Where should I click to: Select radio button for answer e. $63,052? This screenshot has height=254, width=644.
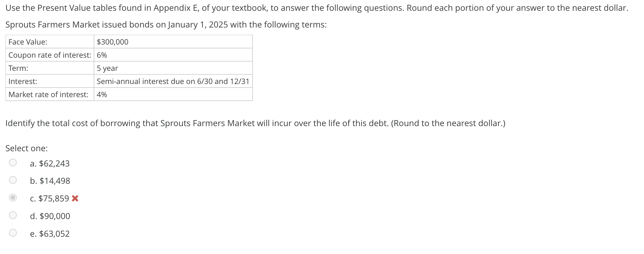(13, 233)
